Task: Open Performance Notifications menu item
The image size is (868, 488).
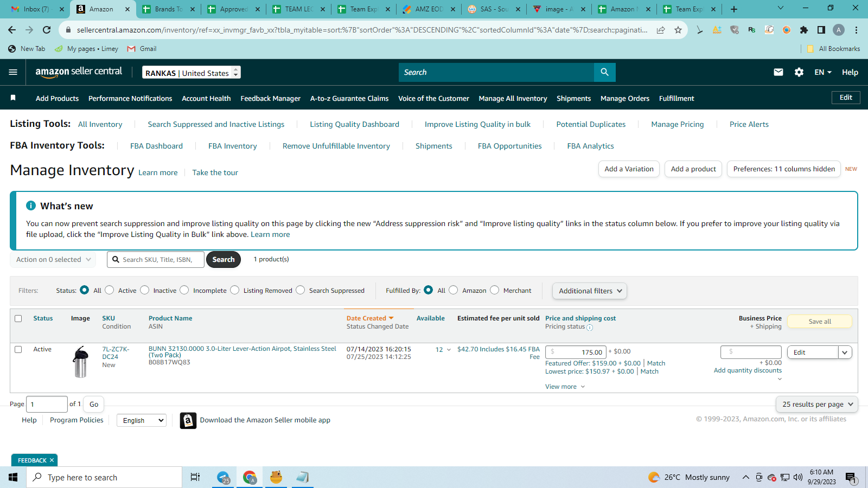Action: pyautogui.click(x=130, y=98)
